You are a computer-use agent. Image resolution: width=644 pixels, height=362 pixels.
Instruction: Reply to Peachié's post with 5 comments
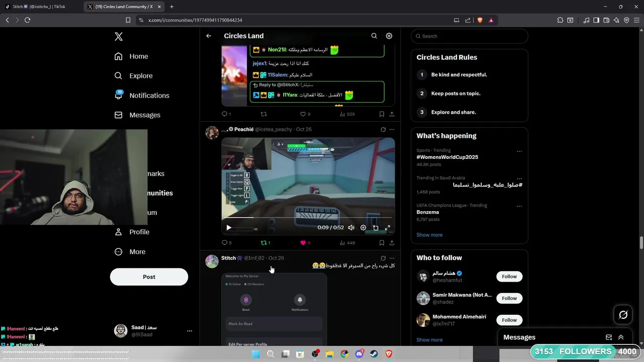[226, 243]
